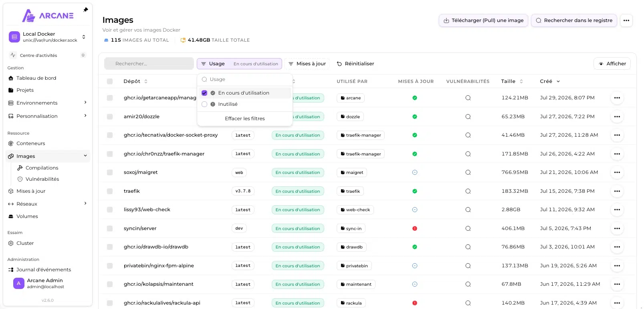The height and width of the screenshot is (309, 644).
Task: Open the Volumes page
Action: tap(27, 216)
